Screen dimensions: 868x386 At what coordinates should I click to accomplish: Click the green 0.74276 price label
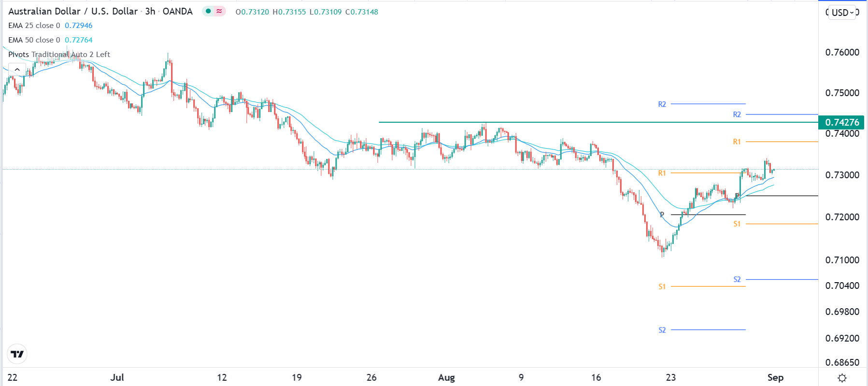point(842,122)
